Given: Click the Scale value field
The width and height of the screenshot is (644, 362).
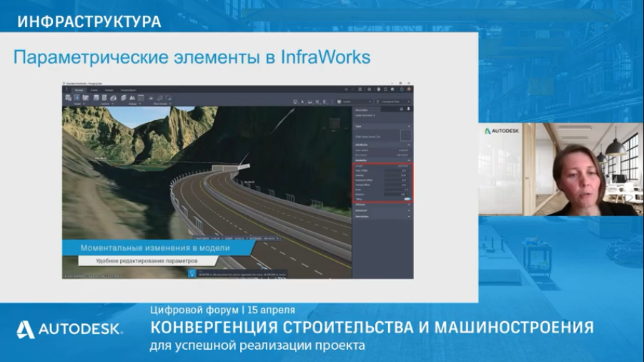Looking at the screenshot, I should 397,190.
